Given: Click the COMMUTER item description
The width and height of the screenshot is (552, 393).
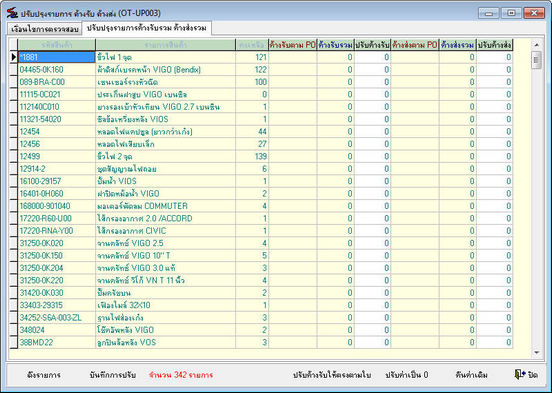Looking at the screenshot, I should click(x=165, y=206).
